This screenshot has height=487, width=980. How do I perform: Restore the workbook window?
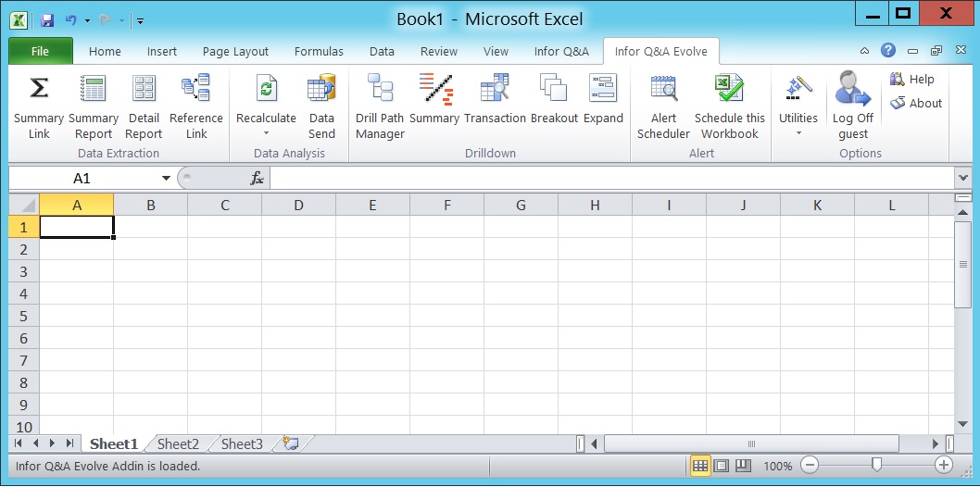[936, 51]
